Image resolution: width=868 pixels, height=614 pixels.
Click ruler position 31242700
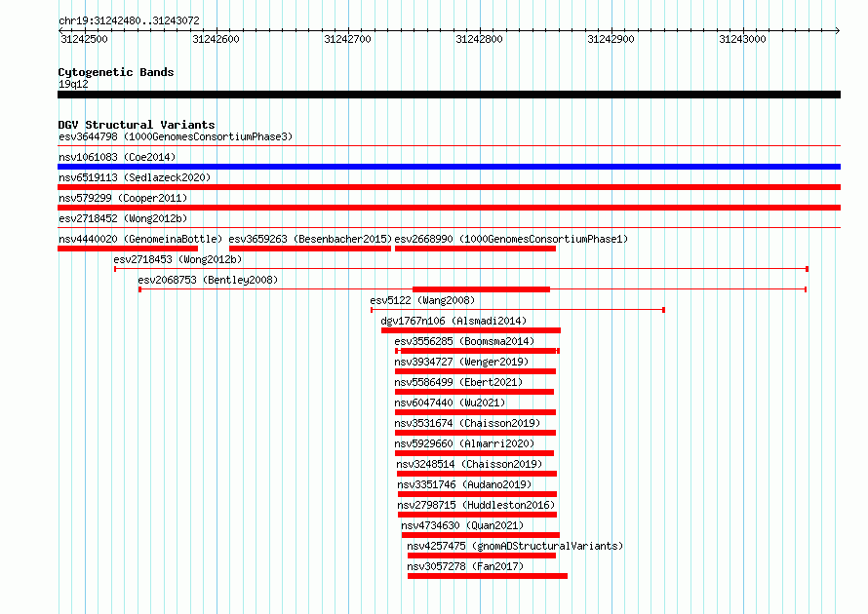coord(347,39)
